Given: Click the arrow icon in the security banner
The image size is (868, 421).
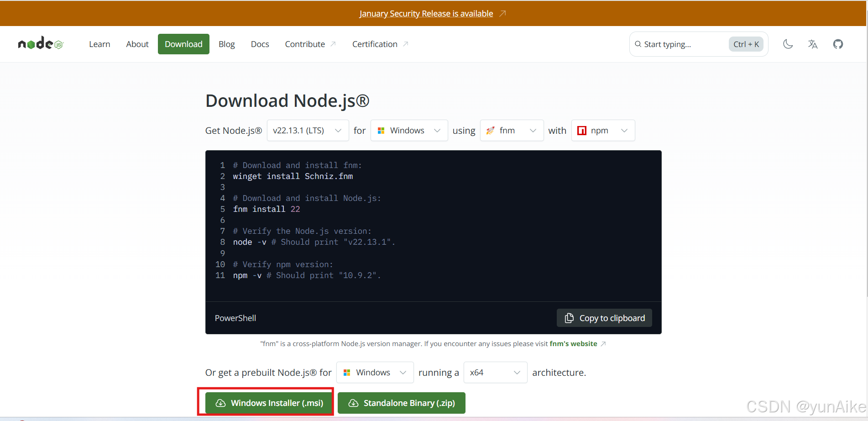Looking at the screenshot, I should (502, 13).
